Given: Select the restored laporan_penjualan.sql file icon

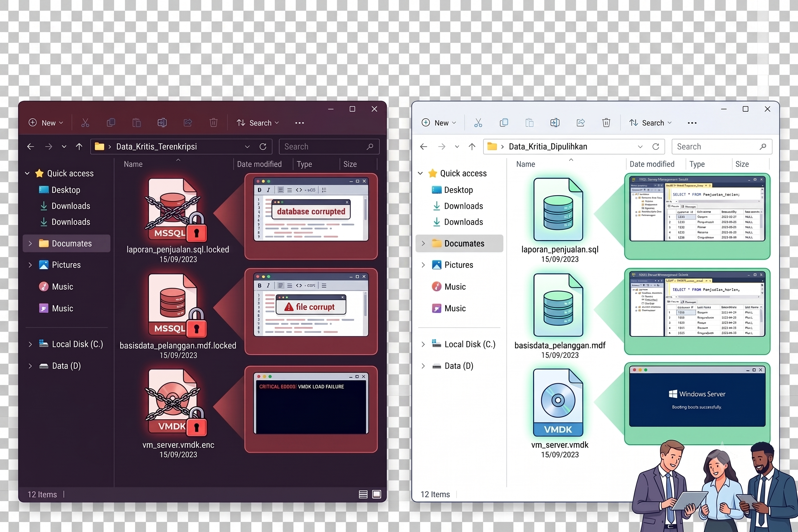Looking at the screenshot, I should click(558, 209).
